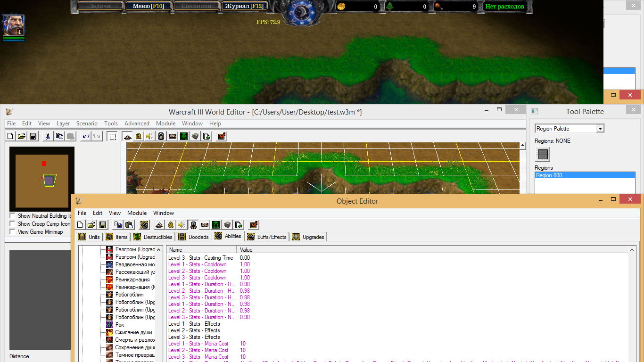The image size is (644, 362).
Task: Open Import Manager from Object Editor toolbar
Action: [x=239, y=225]
